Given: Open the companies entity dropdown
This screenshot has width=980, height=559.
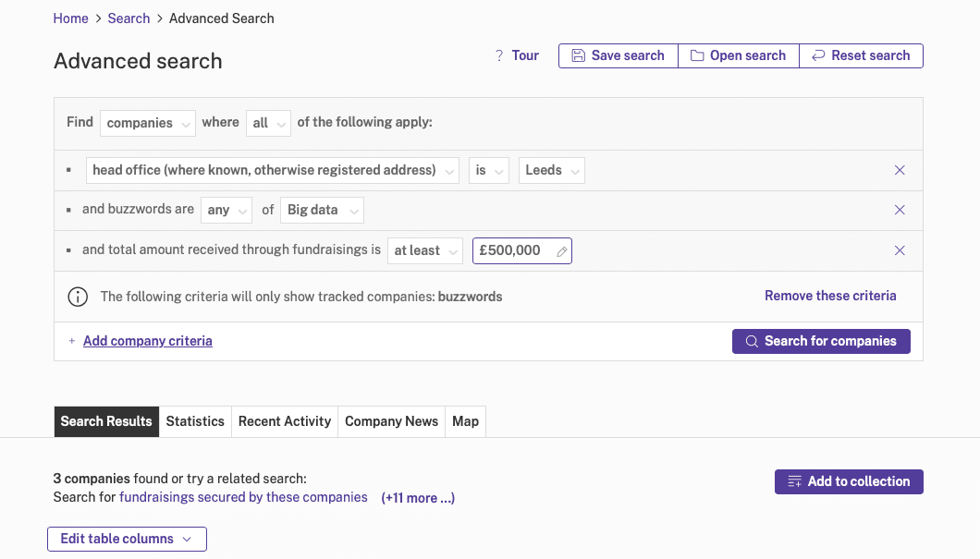Looking at the screenshot, I should coord(148,123).
